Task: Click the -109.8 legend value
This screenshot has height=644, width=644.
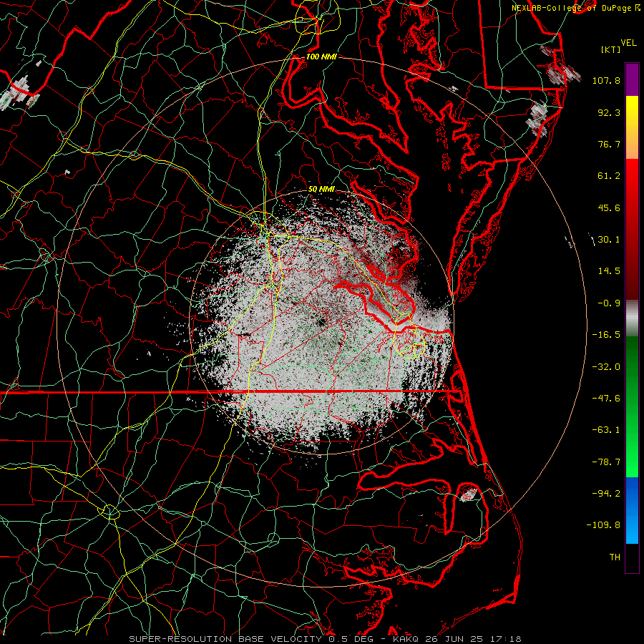Action: (603, 525)
